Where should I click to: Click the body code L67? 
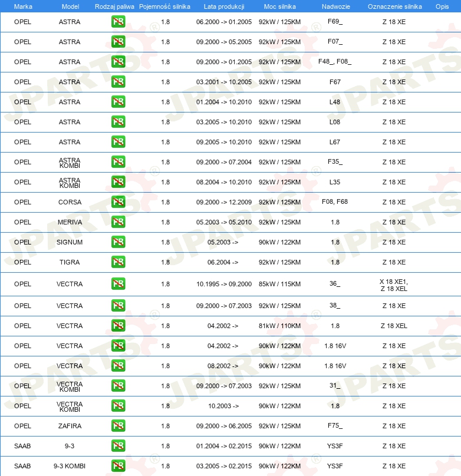point(335,142)
